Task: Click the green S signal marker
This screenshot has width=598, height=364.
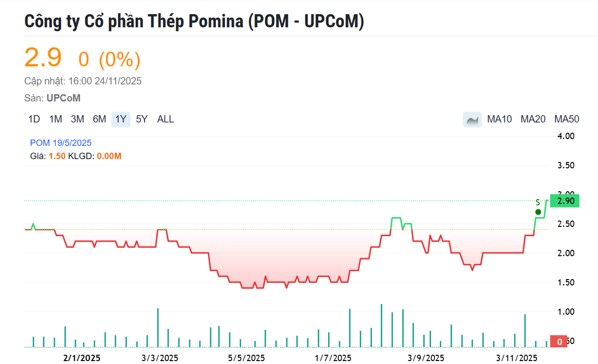Action: 538,212
